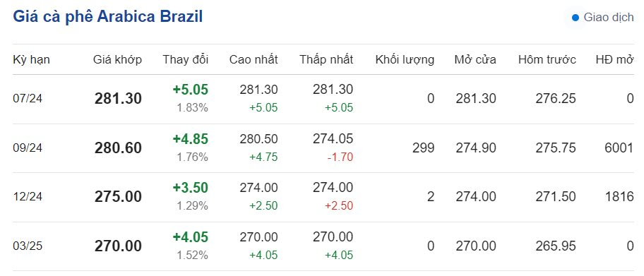Select the 03/25 contract row
The width and height of the screenshot is (644, 276).
pos(323,246)
